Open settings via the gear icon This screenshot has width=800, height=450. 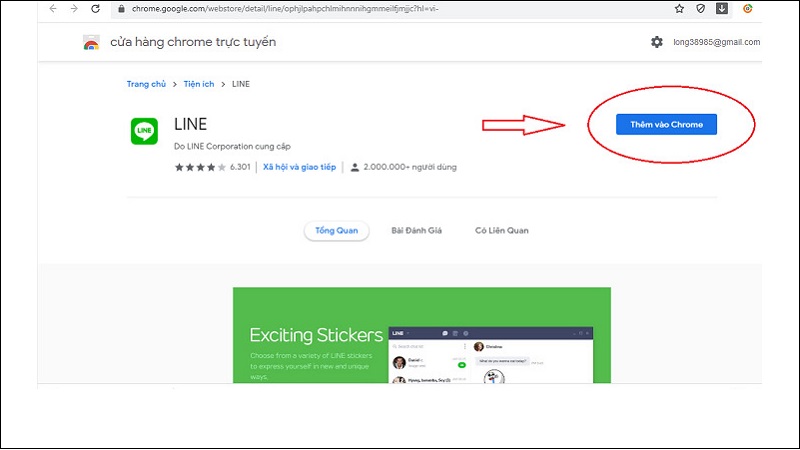[657, 42]
